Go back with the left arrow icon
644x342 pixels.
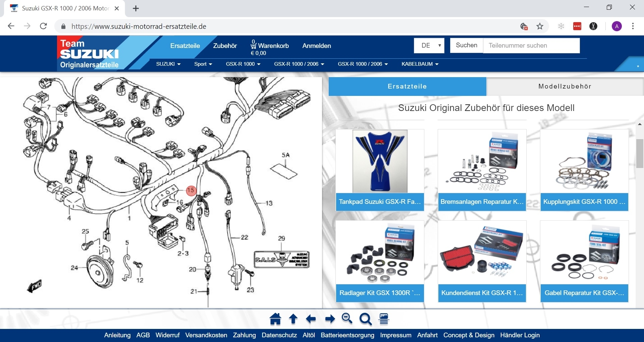[311, 319]
